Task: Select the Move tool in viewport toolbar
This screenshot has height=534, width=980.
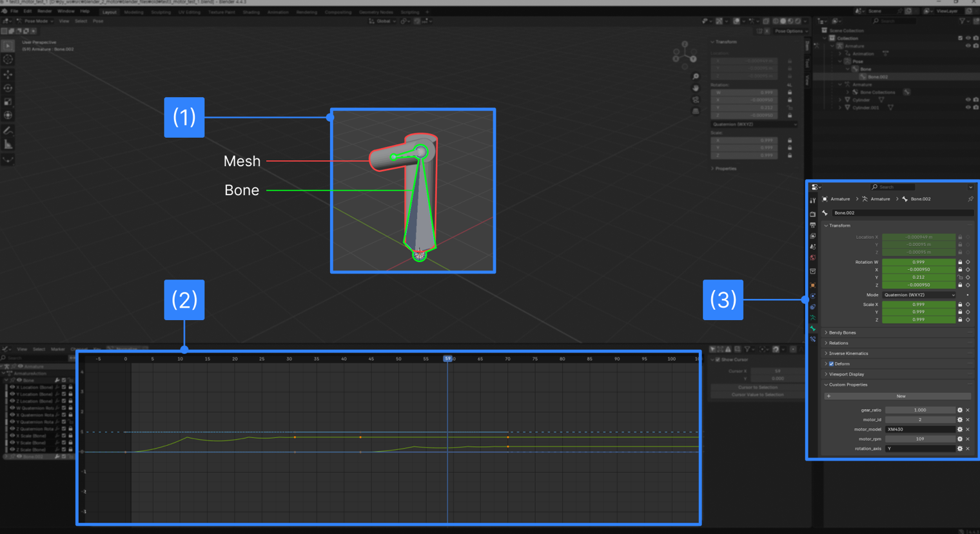Action: (8, 74)
